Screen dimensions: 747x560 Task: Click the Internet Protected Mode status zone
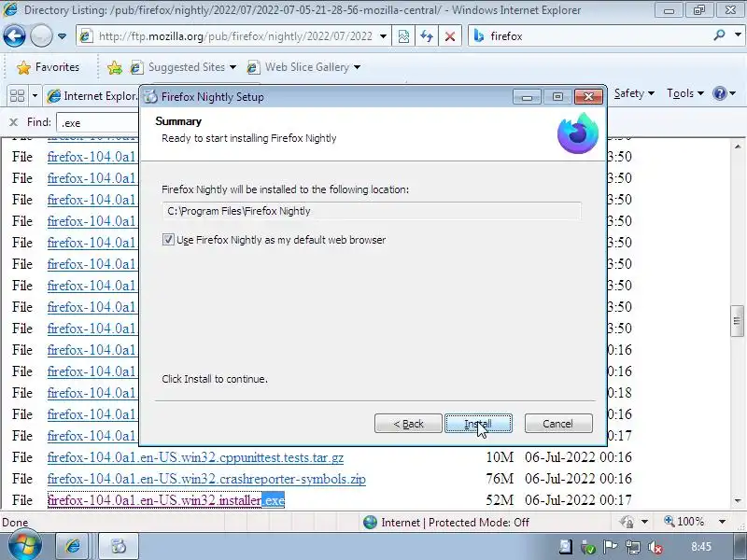(x=446, y=523)
